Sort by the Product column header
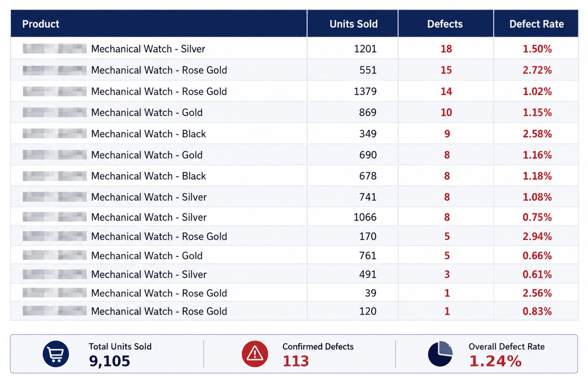 click(41, 24)
